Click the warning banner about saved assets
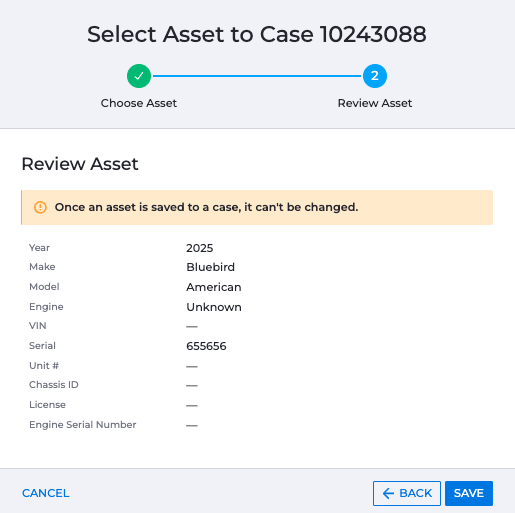The width and height of the screenshot is (515, 513). pyautogui.click(x=257, y=207)
